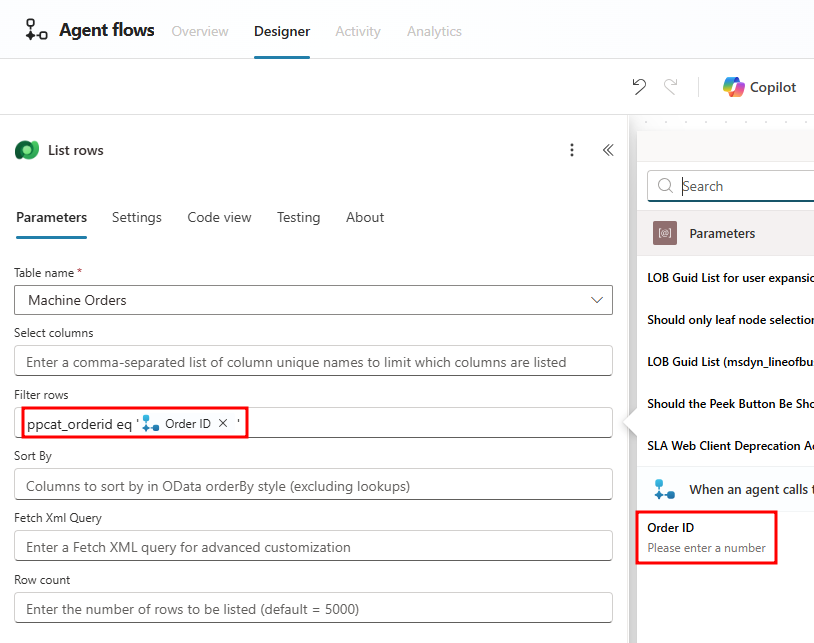Click the Parameters section icon in dynamic content

664,233
